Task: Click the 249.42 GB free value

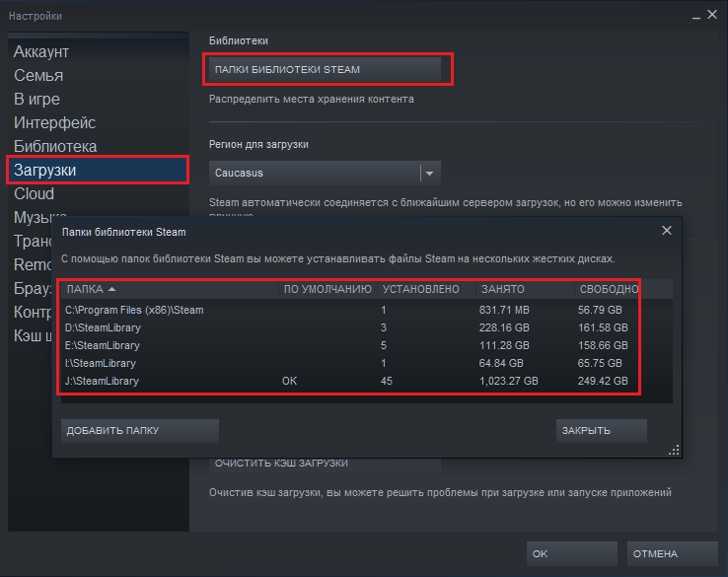Action: pyautogui.click(x=603, y=381)
